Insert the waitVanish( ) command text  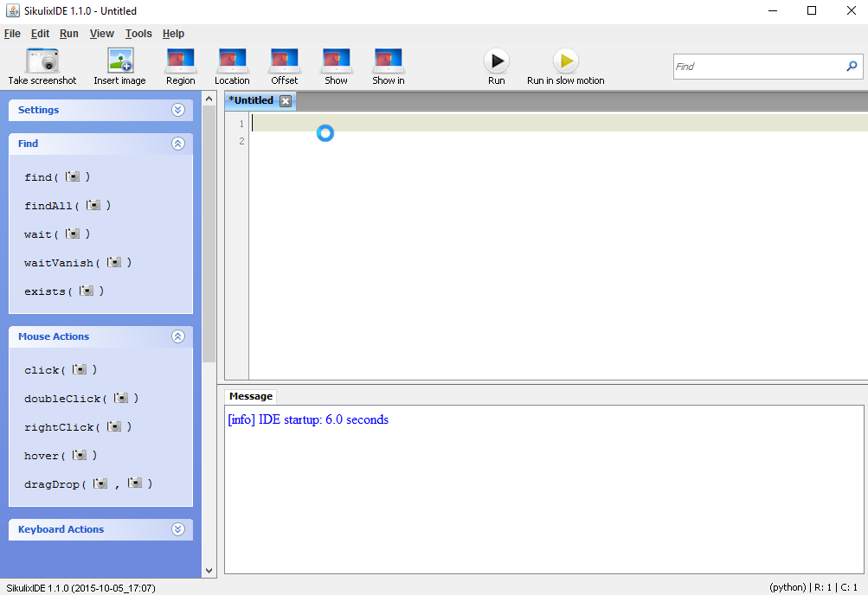(x=60, y=263)
